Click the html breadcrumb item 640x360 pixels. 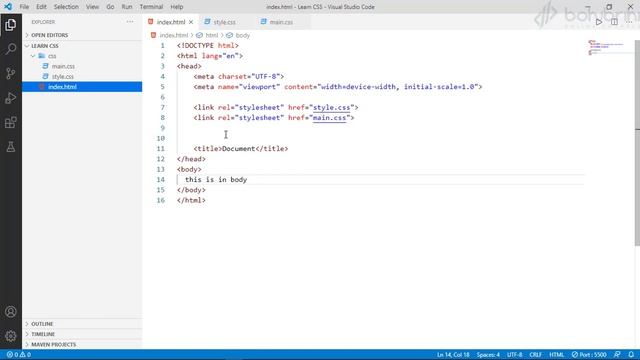tap(211, 36)
